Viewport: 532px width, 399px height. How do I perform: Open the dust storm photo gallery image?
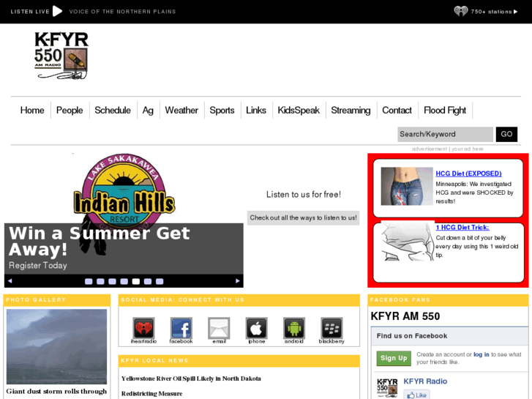tap(56, 346)
